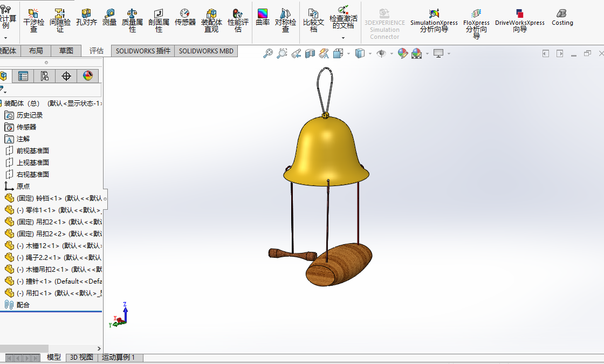Toggle the Section View icon

click(310, 53)
